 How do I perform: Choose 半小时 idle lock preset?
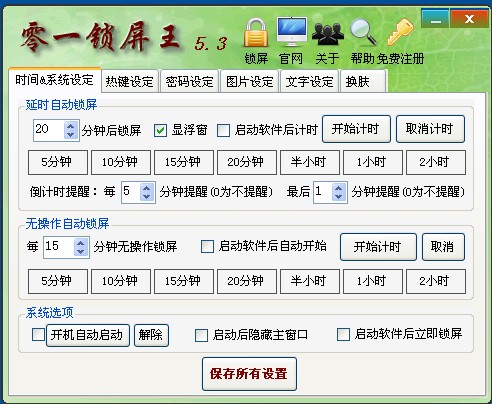click(x=310, y=281)
